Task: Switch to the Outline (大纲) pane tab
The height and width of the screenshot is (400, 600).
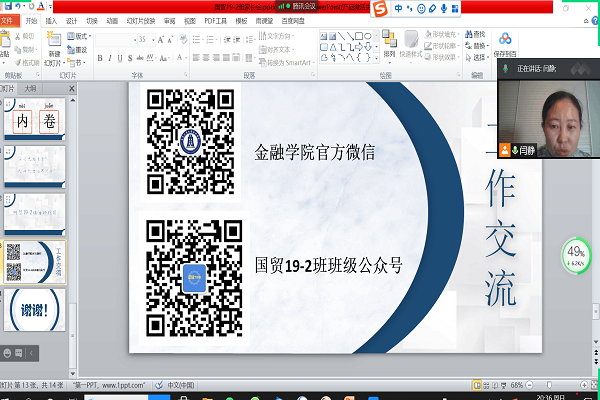Action: tap(30, 89)
